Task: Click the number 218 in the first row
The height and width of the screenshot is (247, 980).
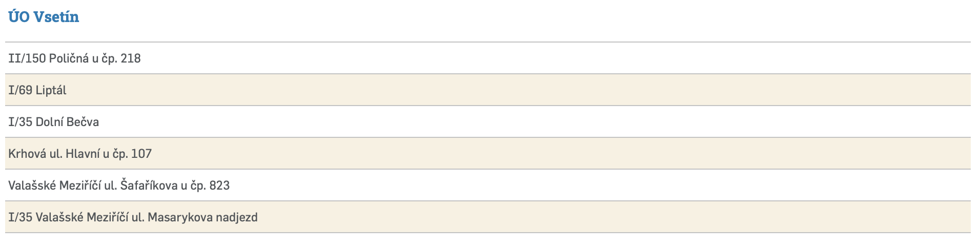Action: 131,58
